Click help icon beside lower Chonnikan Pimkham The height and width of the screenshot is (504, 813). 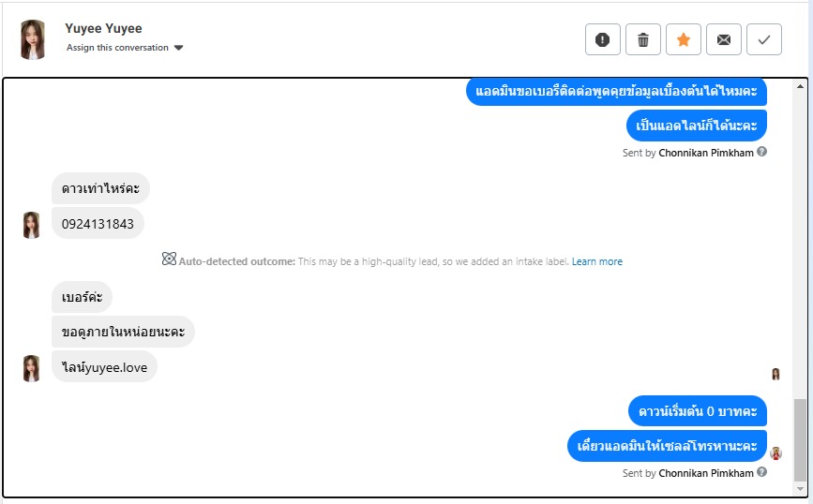point(762,472)
